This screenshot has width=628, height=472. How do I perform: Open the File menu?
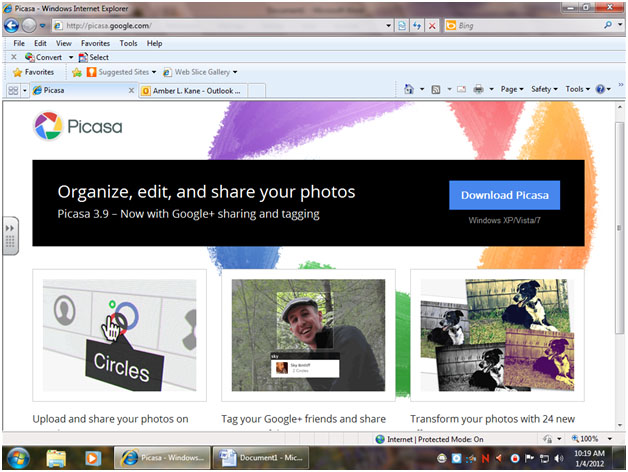[x=19, y=43]
